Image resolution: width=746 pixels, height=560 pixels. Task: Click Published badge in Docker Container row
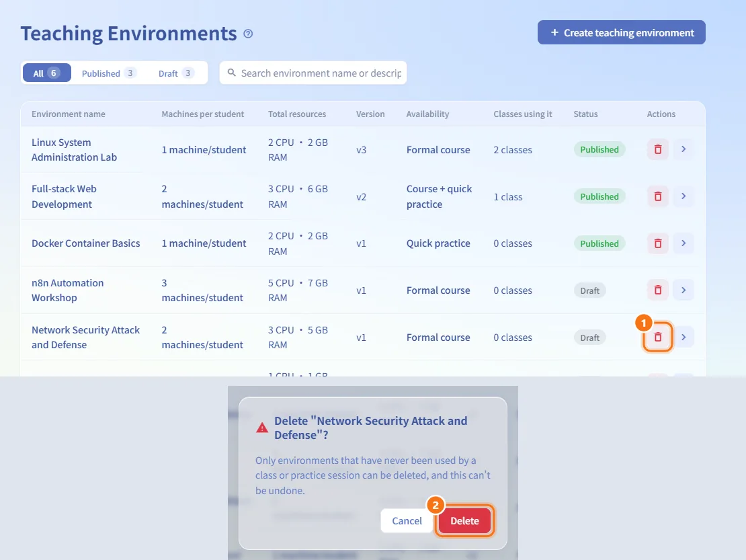(599, 243)
